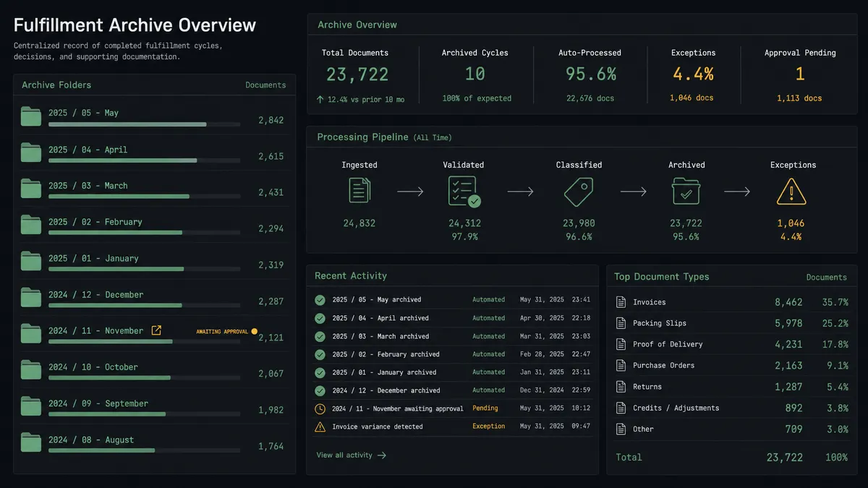Click the Documents header in Top Document Types

(x=827, y=278)
